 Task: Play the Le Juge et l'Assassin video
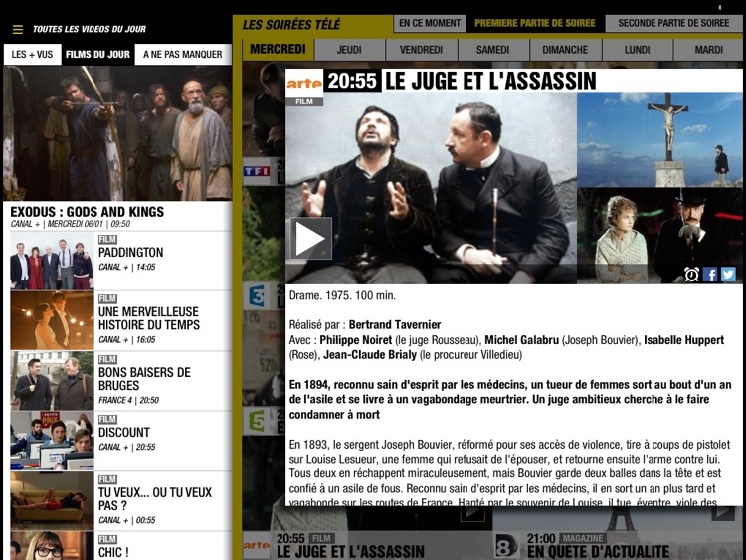tap(311, 239)
